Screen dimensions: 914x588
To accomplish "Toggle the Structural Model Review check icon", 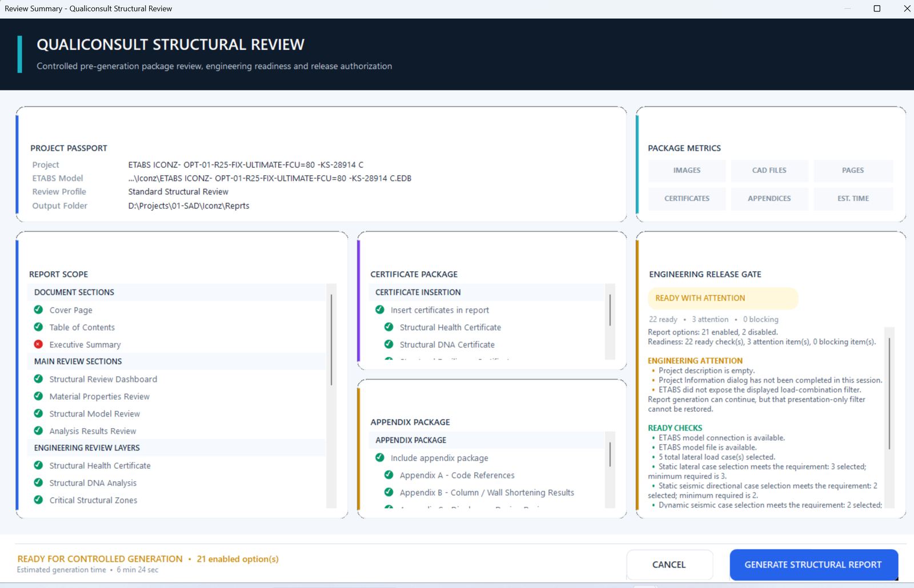I will pyautogui.click(x=38, y=413).
